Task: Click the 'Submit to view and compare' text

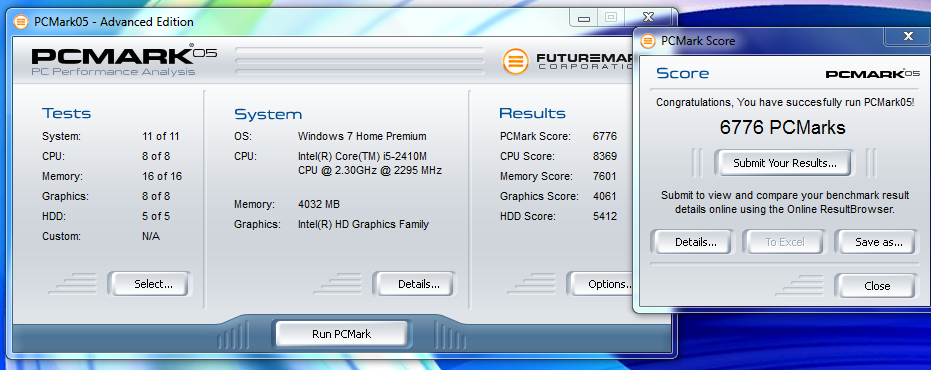Action: click(784, 202)
